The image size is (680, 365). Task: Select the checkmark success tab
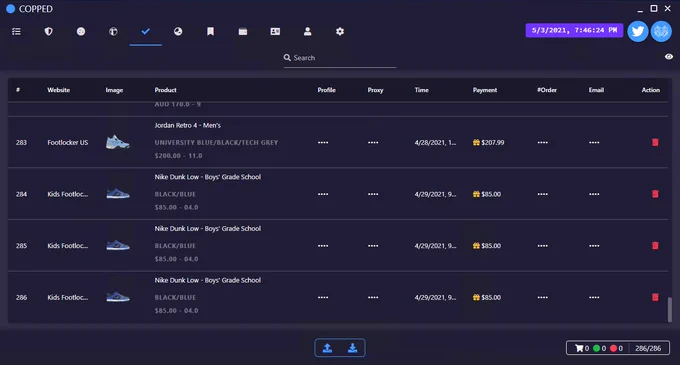[x=146, y=31]
